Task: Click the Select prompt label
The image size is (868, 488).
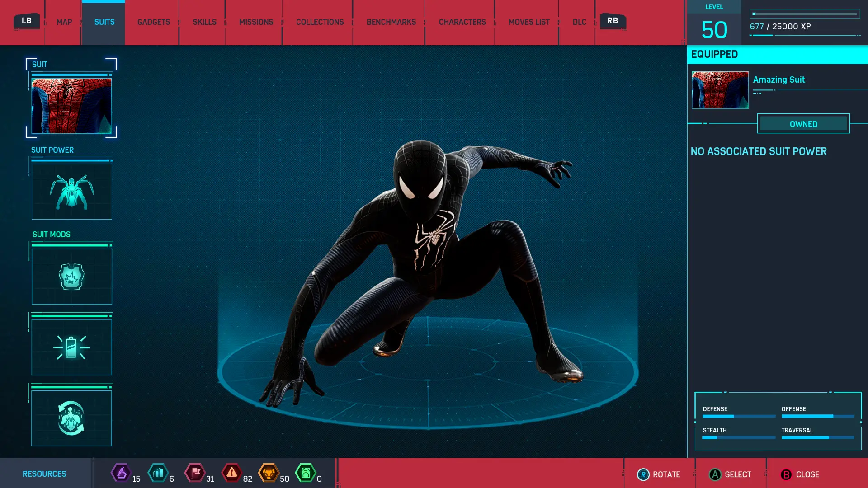Action: (x=738, y=474)
